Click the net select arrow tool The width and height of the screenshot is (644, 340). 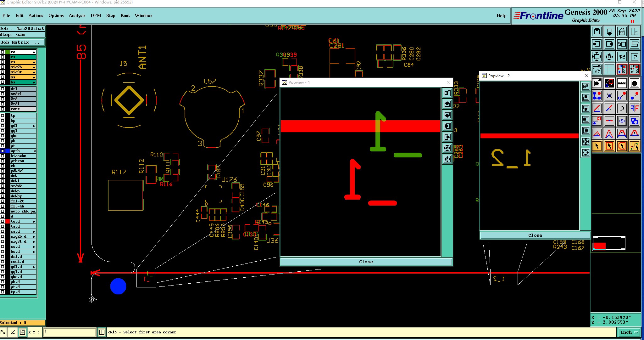click(634, 146)
